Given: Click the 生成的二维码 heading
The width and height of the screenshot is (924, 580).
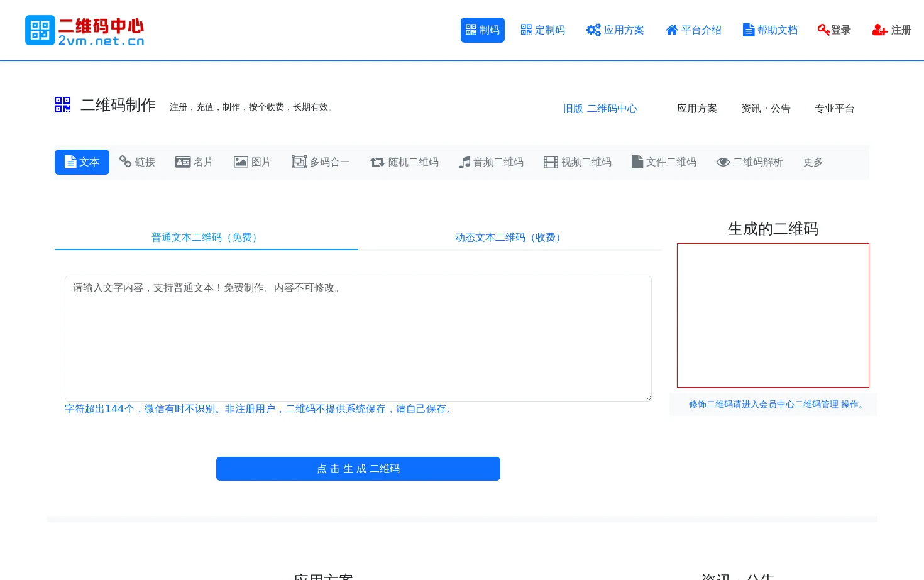Looking at the screenshot, I should pos(773,229).
